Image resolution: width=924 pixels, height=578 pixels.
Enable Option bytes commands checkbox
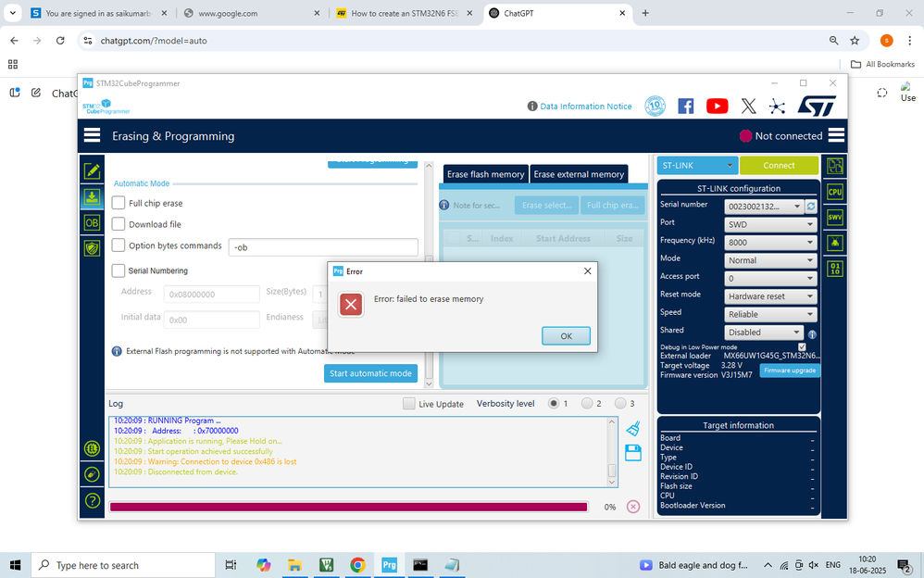point(119,245)
